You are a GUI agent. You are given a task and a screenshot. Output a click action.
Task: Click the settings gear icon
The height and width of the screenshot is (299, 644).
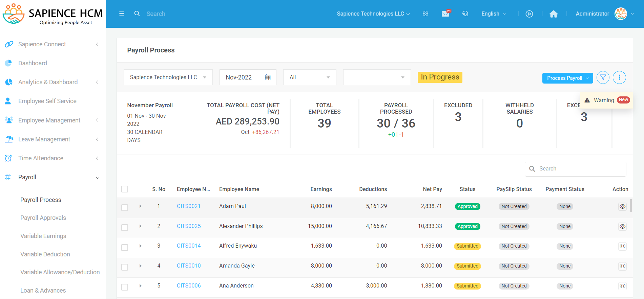(x=425, y=14)
